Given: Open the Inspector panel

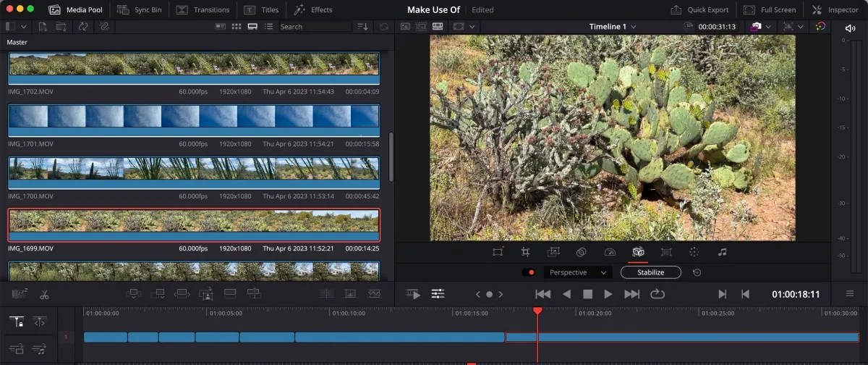Looking at the screenshot, I should [x=835, y=10].
